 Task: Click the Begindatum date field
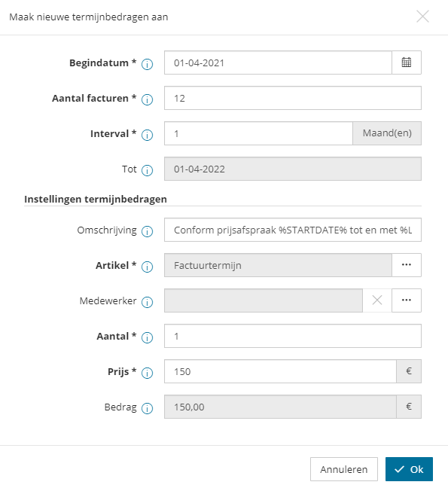278,63
